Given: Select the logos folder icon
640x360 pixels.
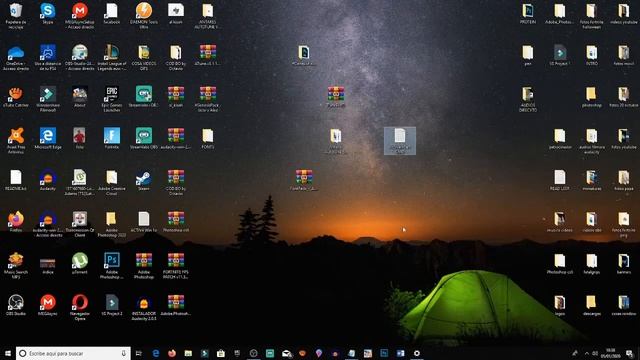Looking at the screenshot, I should 560,305.
